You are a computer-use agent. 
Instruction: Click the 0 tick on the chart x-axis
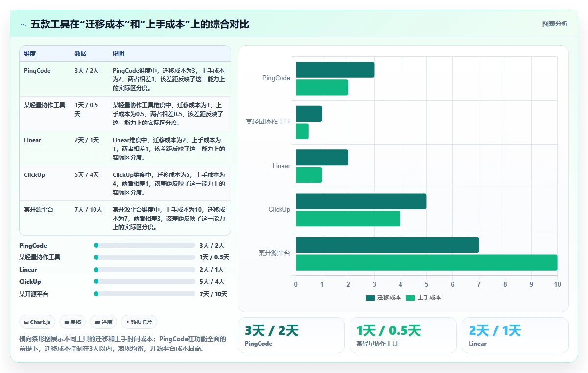point(296,284)
